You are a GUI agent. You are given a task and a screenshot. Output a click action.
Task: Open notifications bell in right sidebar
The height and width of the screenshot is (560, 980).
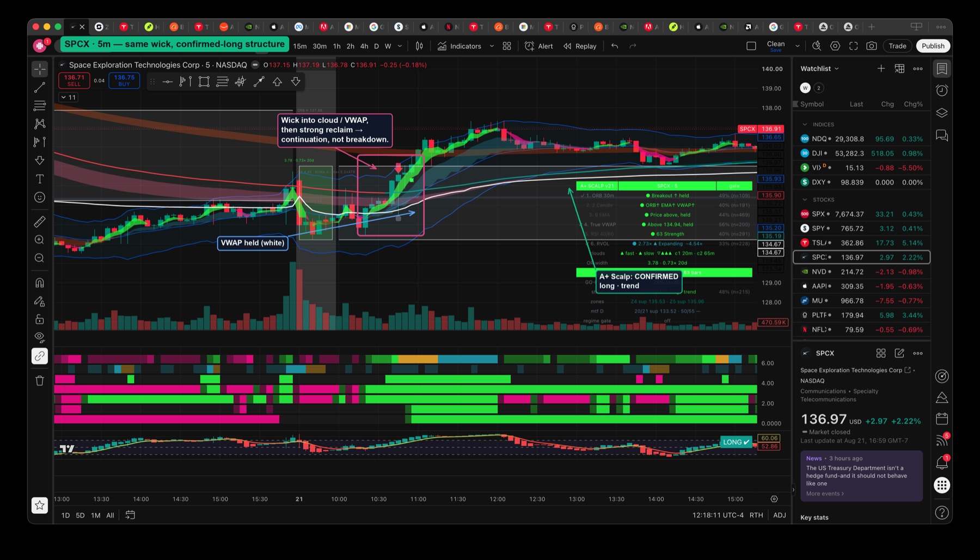(942, 463)
